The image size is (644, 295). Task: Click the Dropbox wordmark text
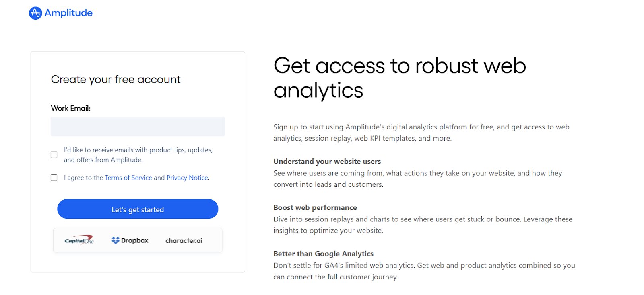pyautogui.click(x=134, y=240)
